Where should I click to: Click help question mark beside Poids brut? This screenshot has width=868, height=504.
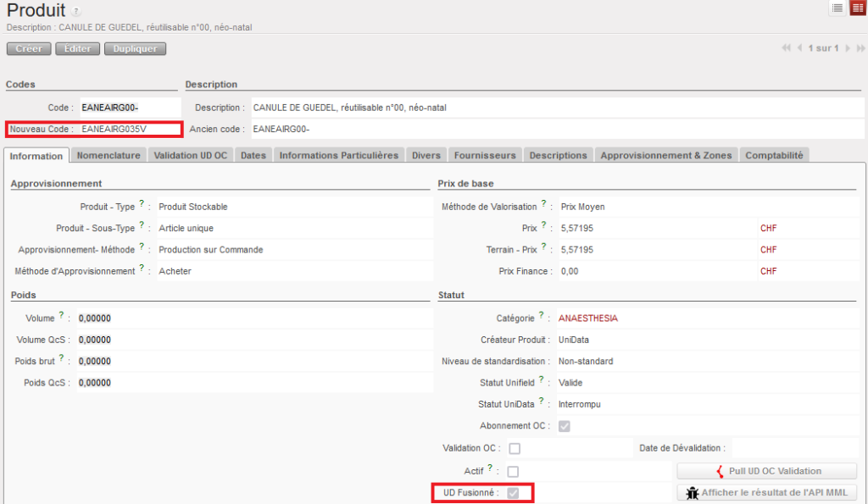61,357
